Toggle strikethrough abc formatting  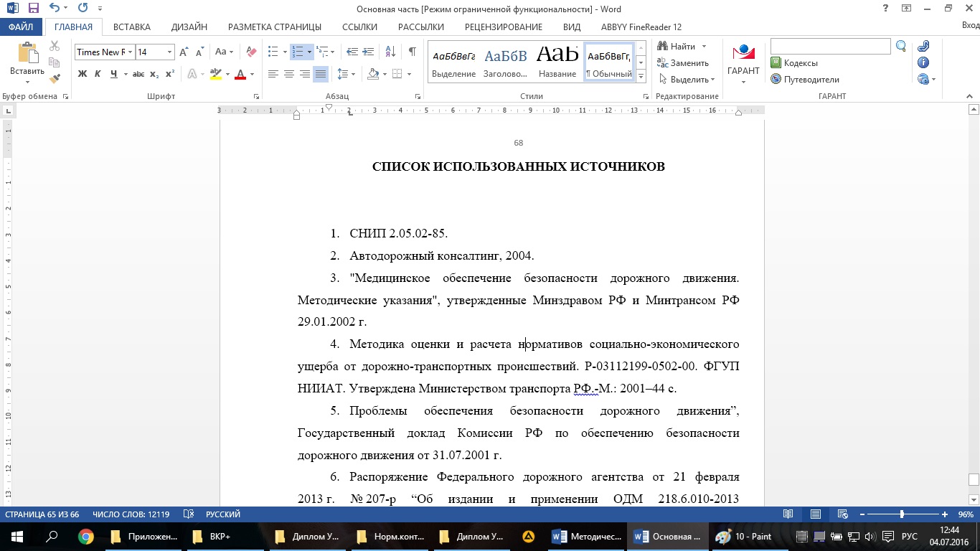coord(138,74)
